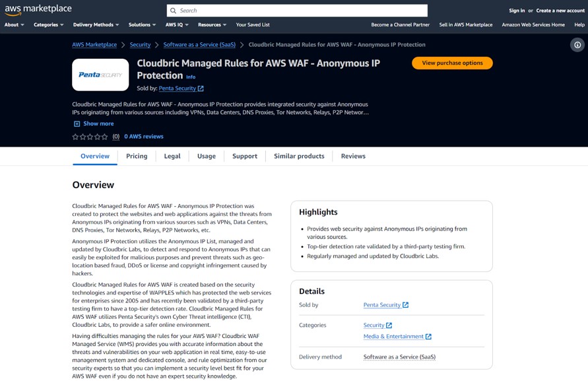
Task: Open the AWS IQ dropdown
Action: [x=177, y=25]
